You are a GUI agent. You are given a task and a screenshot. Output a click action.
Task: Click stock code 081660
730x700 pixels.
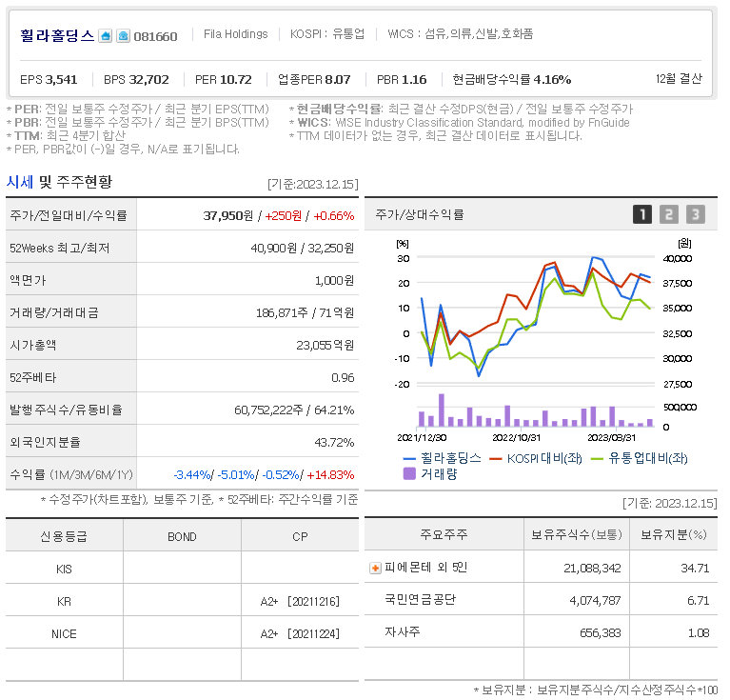(x=155, y=36)
